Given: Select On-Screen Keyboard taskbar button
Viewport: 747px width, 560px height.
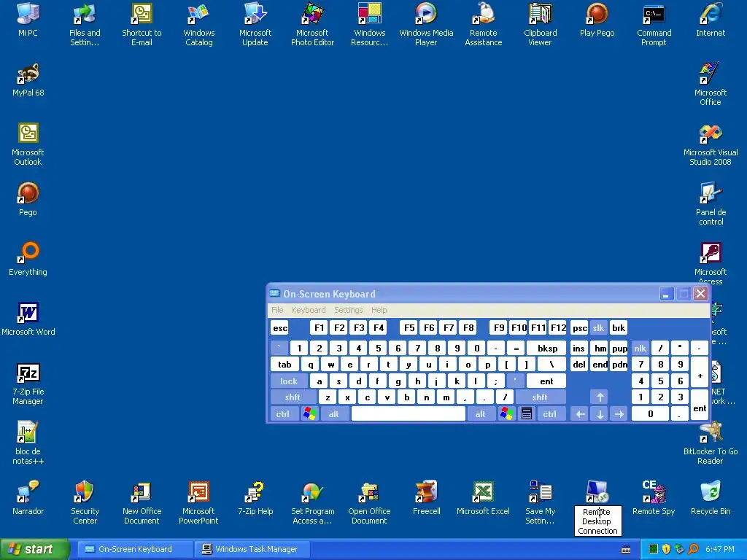Looking at the screenshot, I should click(x=135, y=549).
